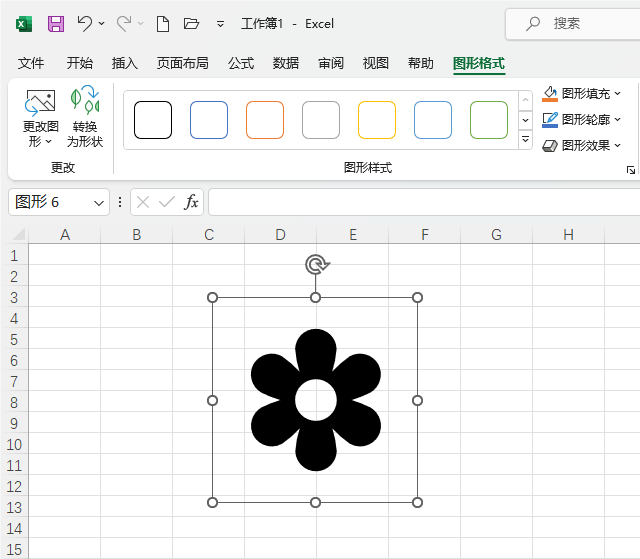Click the Save icon in title bar
Screen dimensions: 640x559
pos(56,23)
